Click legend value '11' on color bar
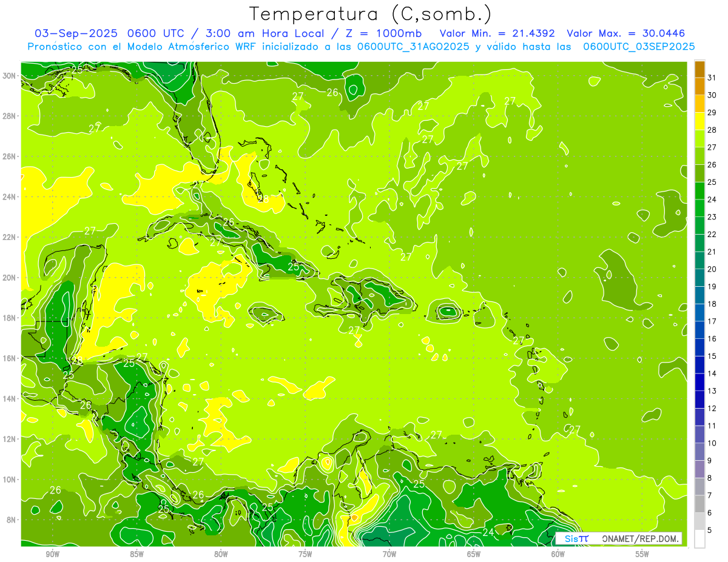Image resolution: width=728 pixels, height=562 pixels. pyautogui.click(x=712, y=426)
